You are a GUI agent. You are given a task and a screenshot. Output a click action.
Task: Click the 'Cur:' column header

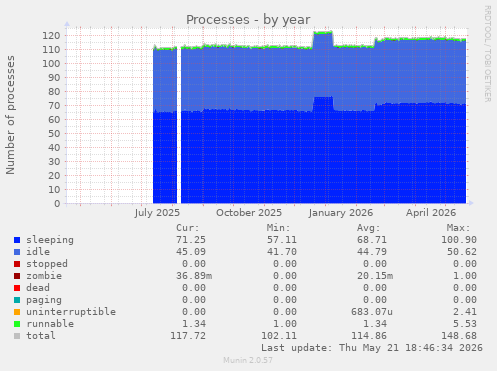(x=188, y=228)
